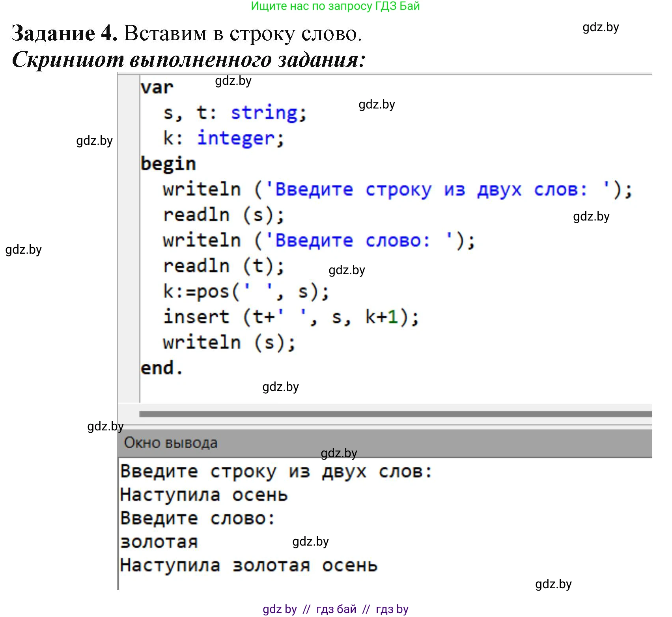The width and height of the screenshot is (672, 617).
Task: Click the 'Наступила золотая осень' result line
Action: [249, 565]
